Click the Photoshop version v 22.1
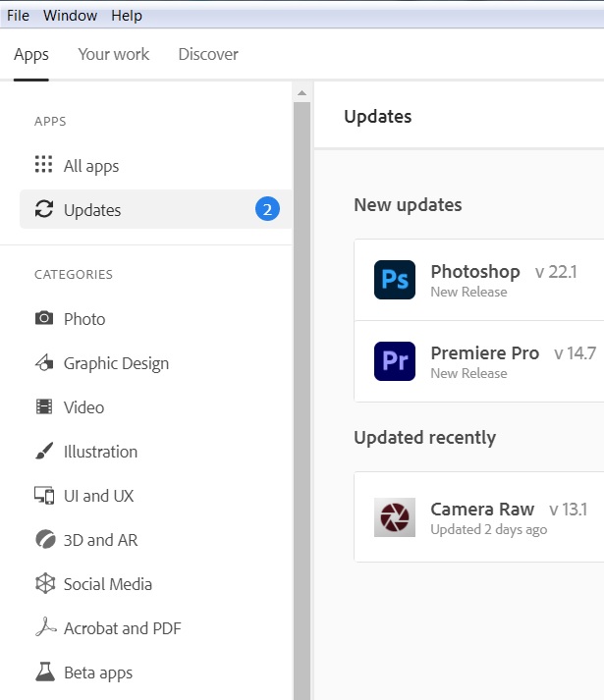 [556, 272]
